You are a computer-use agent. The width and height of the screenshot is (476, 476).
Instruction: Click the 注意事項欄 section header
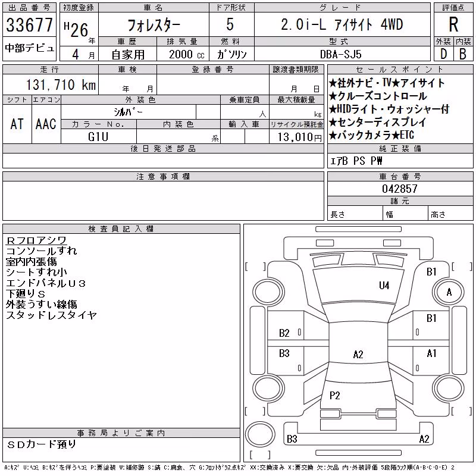[163, 177]
